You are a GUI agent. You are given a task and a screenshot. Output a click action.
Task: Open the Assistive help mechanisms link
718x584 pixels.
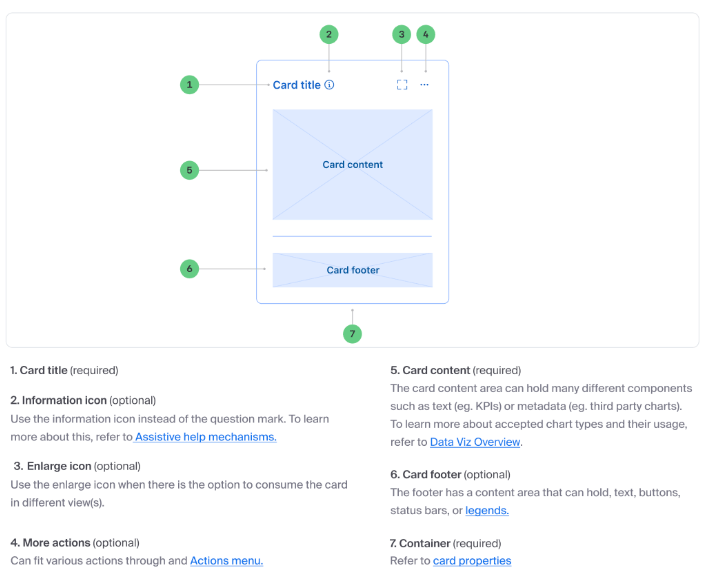point(206,437)
